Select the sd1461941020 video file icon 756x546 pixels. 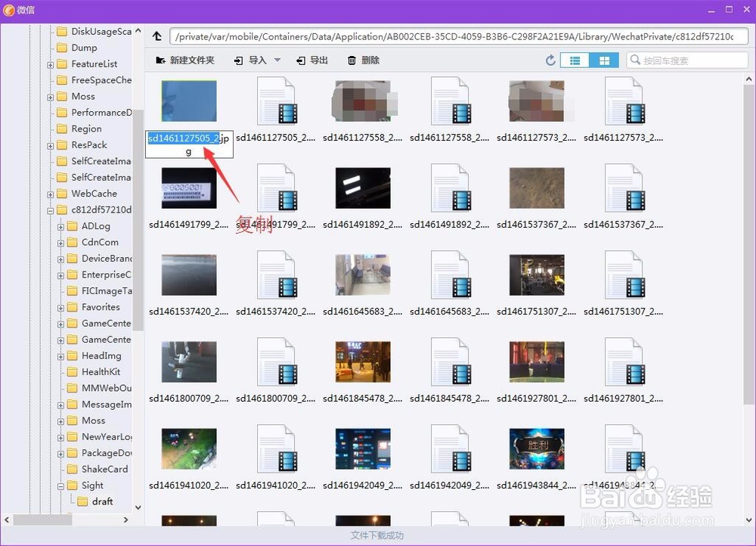point(276,448)
